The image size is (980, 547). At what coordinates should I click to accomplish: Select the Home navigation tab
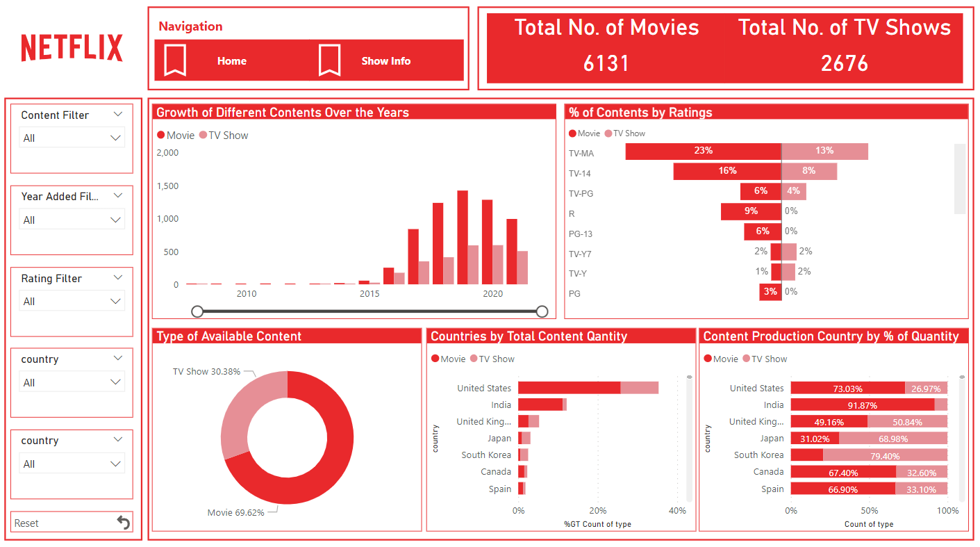[231, 60]
